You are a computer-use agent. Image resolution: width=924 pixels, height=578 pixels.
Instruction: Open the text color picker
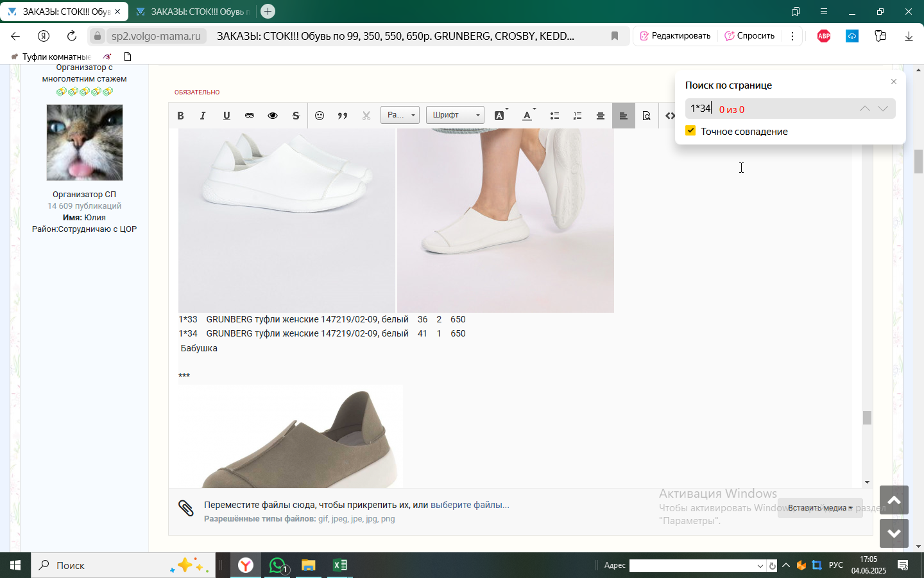click(528, 116)
